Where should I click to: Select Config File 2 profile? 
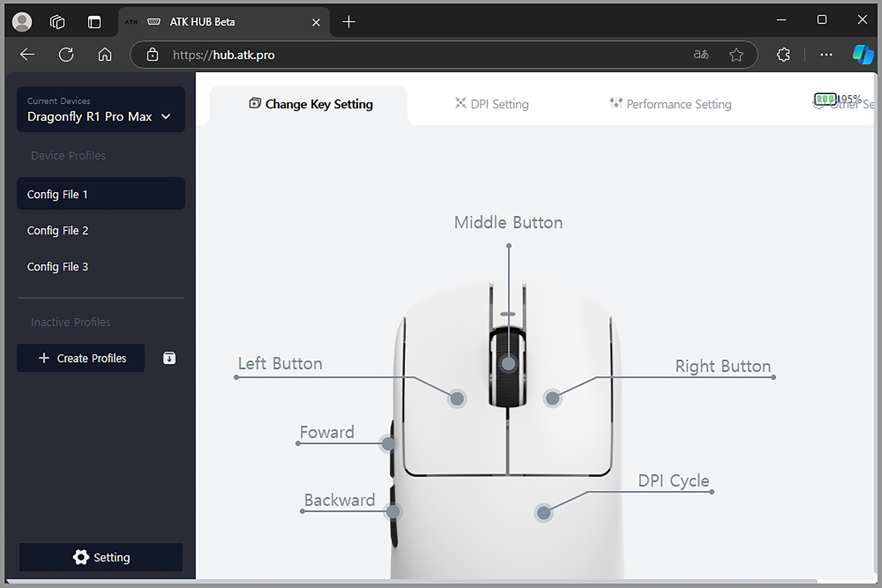(x=58, y=231)
